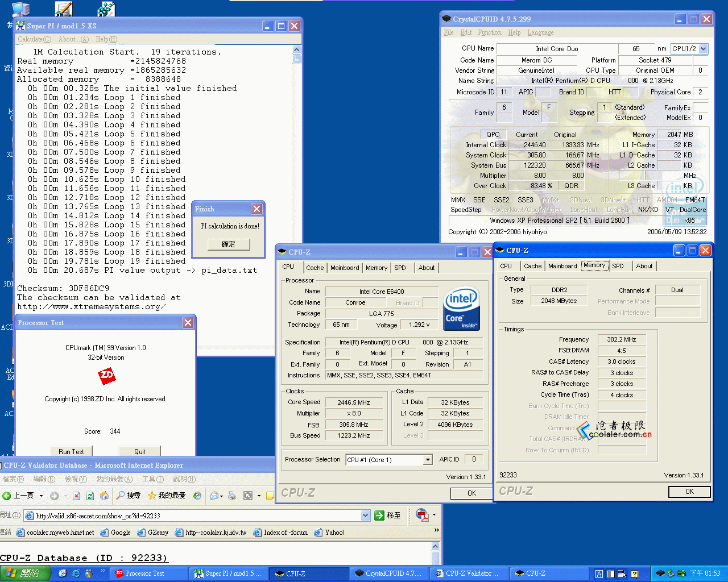The image size is (728, 582).
Task: Open Language menu in CrystalCPUID
Action: pos(540,32)
